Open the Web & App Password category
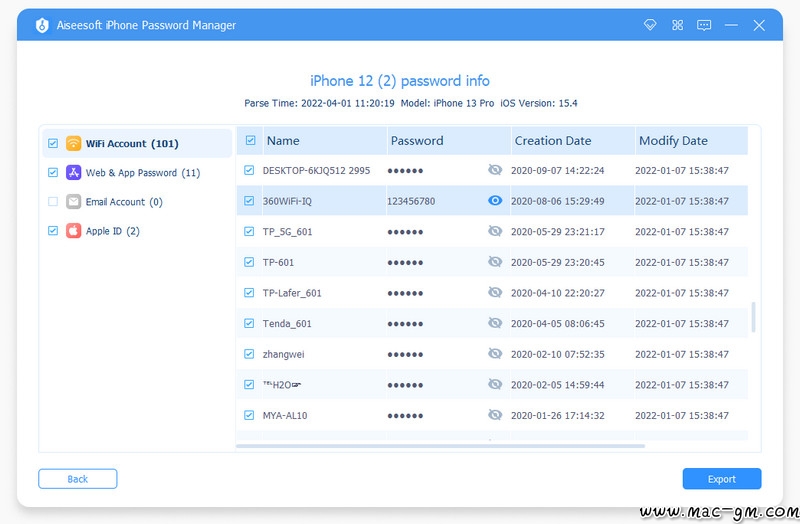This screenshot has height=524, width=800. pyautogui.click(x=142, y=173)
